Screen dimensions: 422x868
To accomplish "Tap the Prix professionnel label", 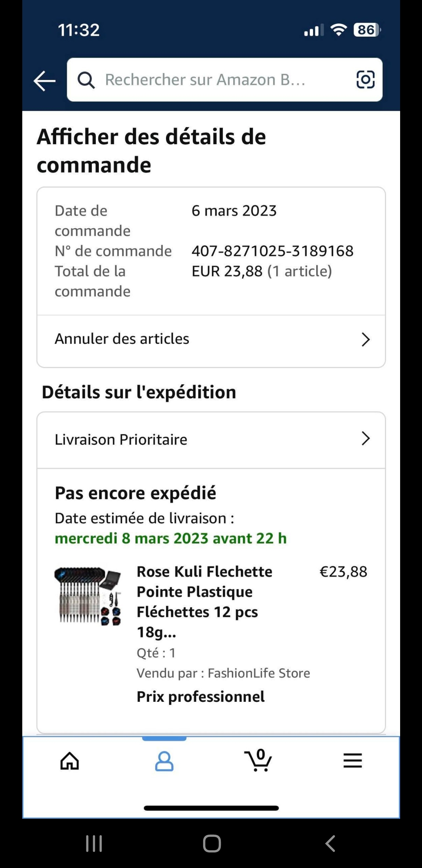I will 200,697.
